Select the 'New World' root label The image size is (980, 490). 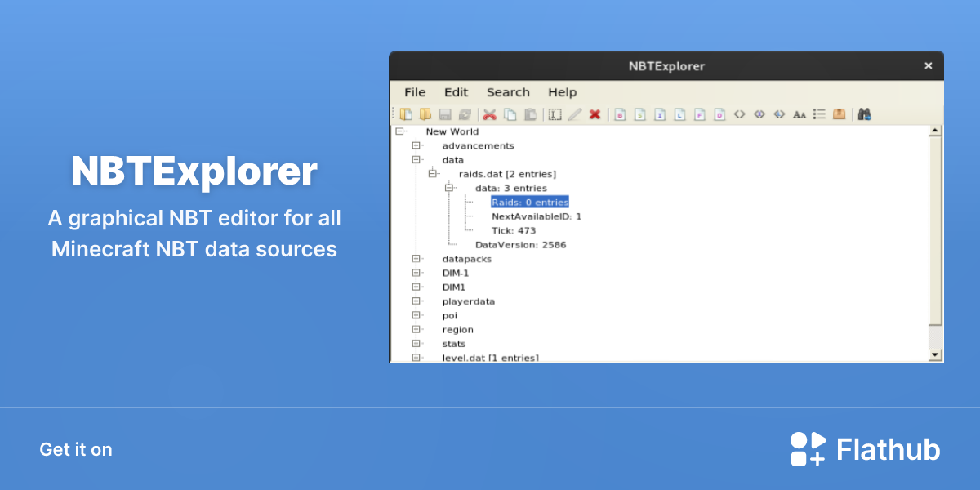(452, 131)
